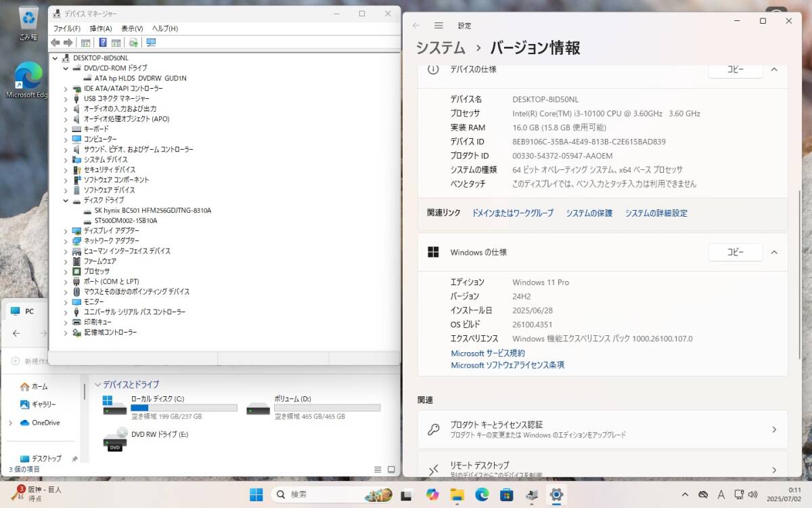Image resolution: width=812 pixels, height=508 pixels.
Task: Expand the プロセッサ node in device tree
Action: pos(66,272)
